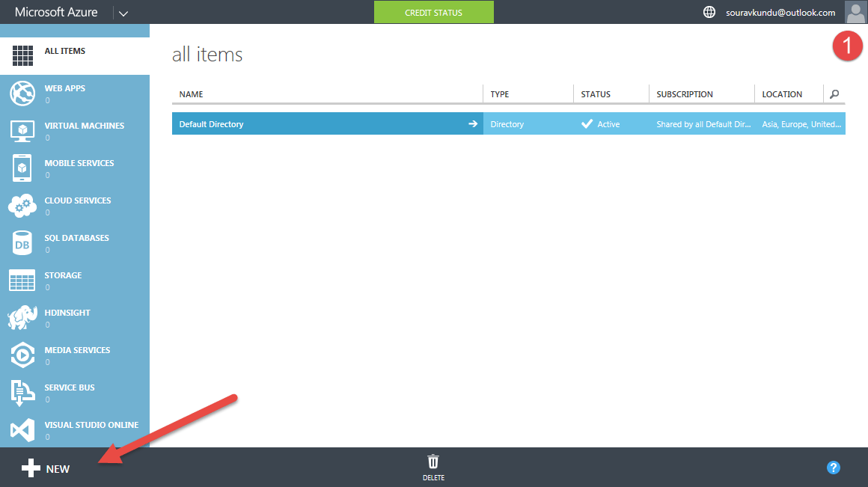Click the CREDIT STATUS button
The height and width of the screenshot is (487, 868).
[433, 12]
